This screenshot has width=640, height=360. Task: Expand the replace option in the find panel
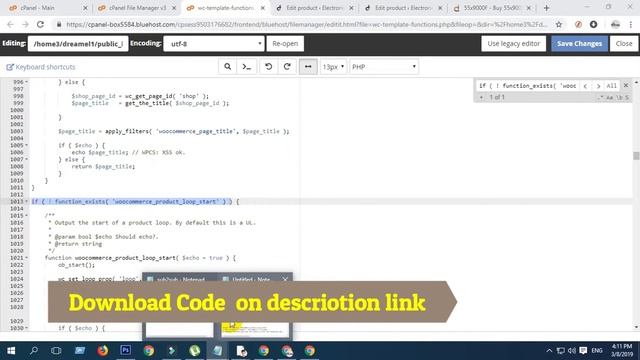pos(481,97)
